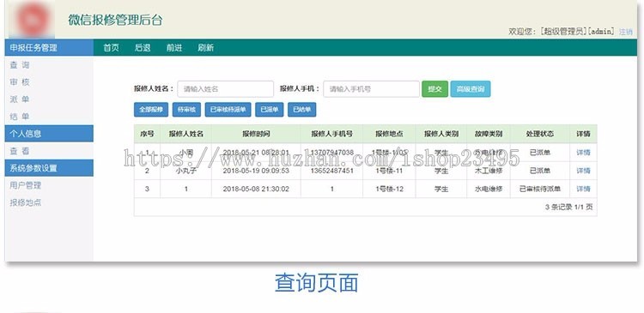Focus the 报修人姓名 input field
644x313 pixels.
pyautogui.click(x=226, y=89)
